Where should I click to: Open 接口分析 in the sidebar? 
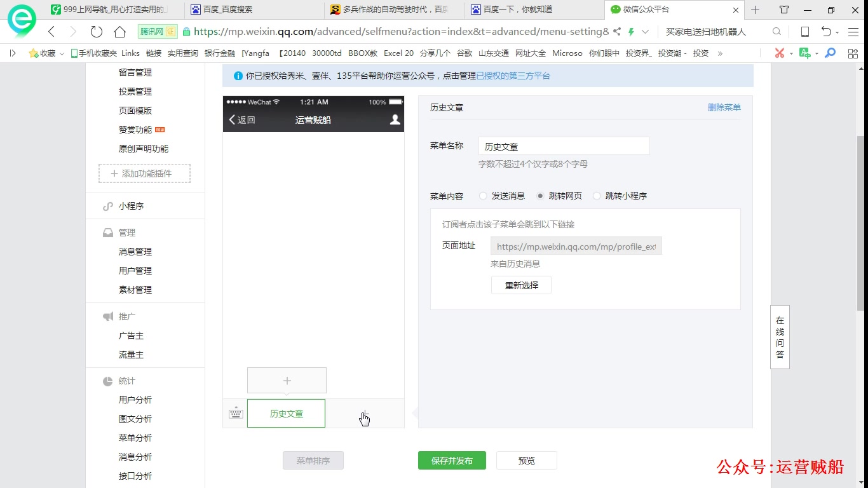(x=135, y=476)
